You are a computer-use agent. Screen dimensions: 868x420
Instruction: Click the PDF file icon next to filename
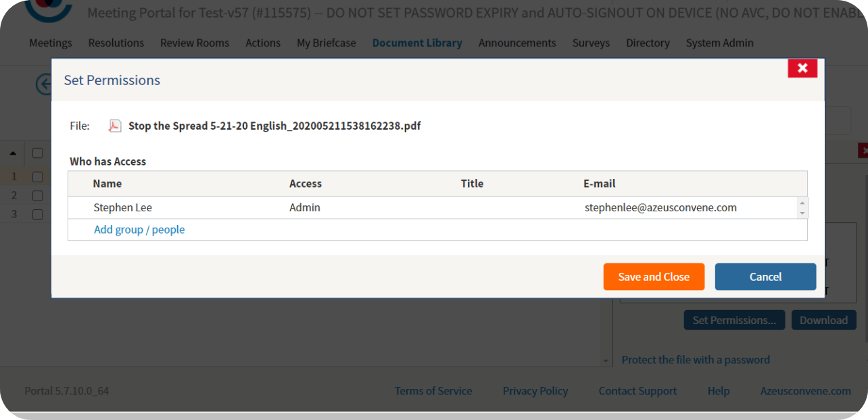(x=116, y=126)
